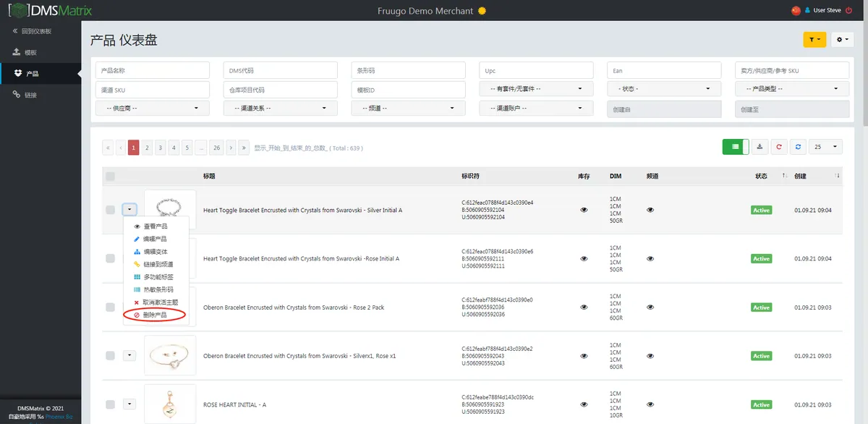This screenshot has width=868, height=424.
Task: Click the DMSMatrix logo
Action: pos(50,11)
